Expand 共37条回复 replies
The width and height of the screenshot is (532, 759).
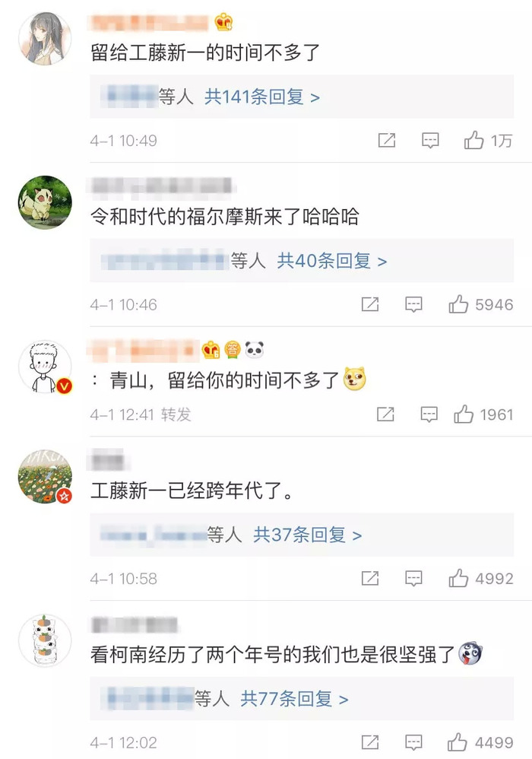coord(308,535)
